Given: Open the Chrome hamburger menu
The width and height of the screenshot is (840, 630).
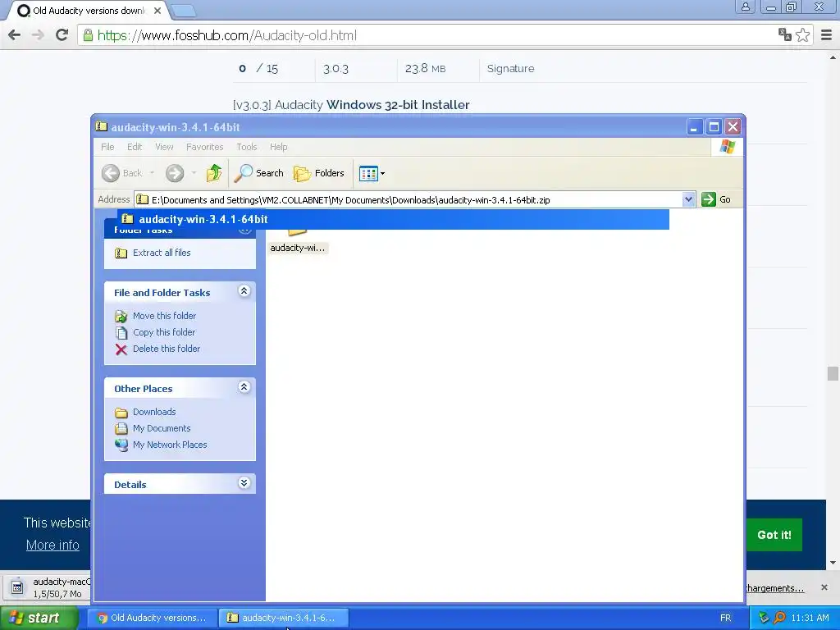Looking at the screenshot, I should (826, 35).
